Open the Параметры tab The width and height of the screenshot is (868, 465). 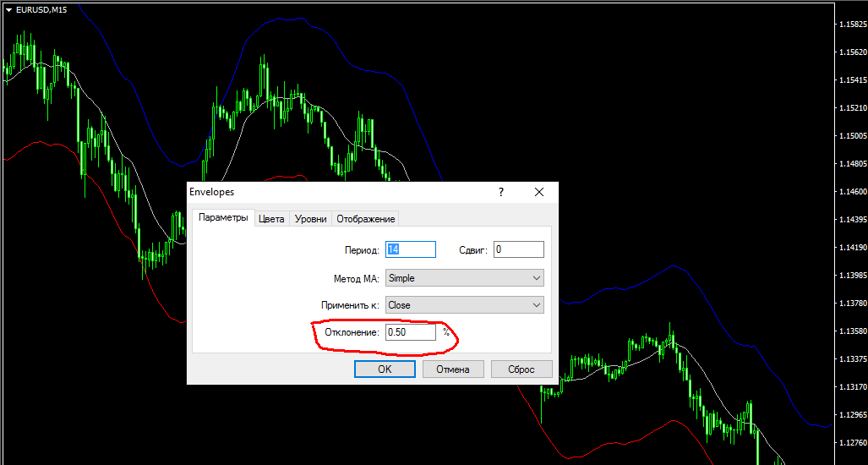[223, 218]
